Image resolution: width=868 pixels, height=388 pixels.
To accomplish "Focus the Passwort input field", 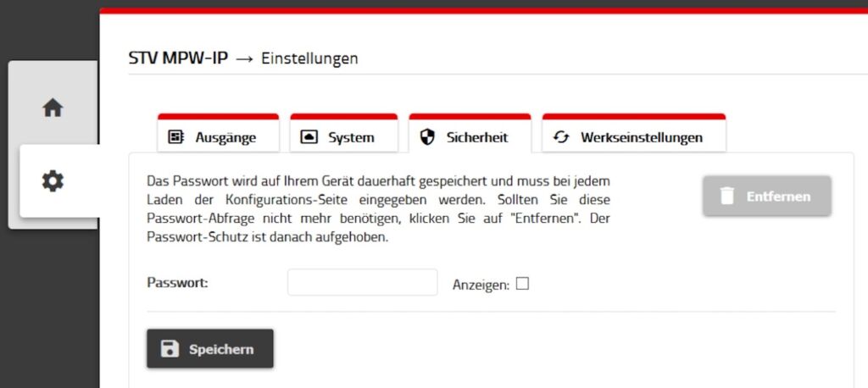I will pos(362,283).
